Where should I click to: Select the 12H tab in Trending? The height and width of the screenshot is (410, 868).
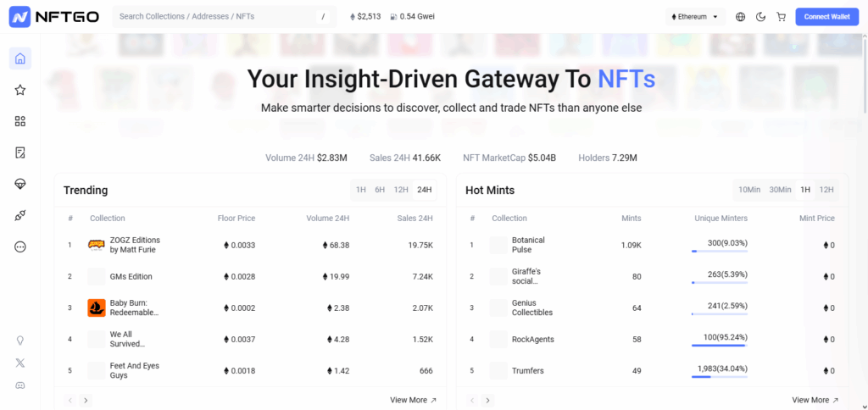401,190
